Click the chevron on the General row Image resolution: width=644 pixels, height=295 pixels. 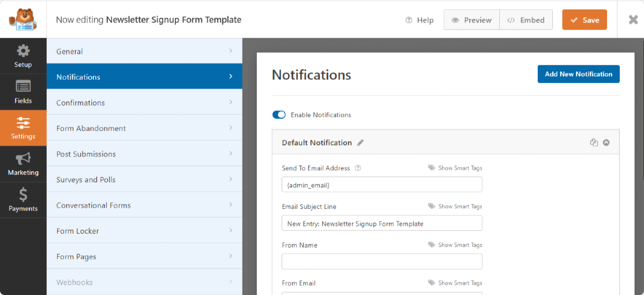point(231,51)
